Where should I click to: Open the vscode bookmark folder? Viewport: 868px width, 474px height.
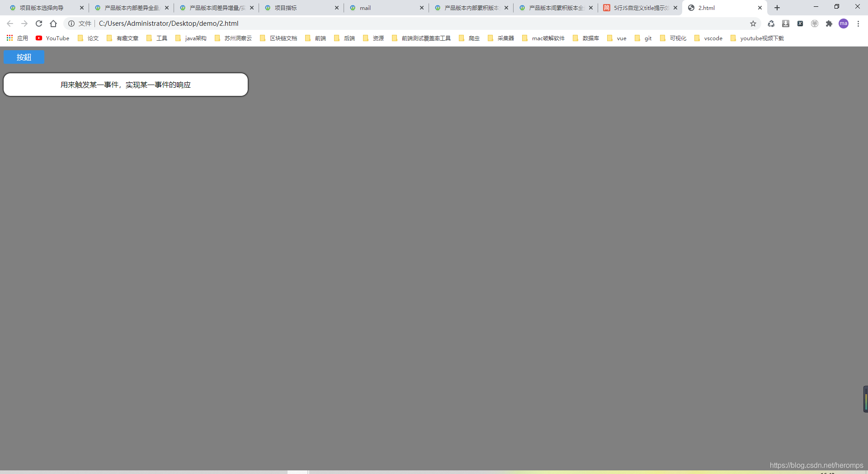point(708,38)
